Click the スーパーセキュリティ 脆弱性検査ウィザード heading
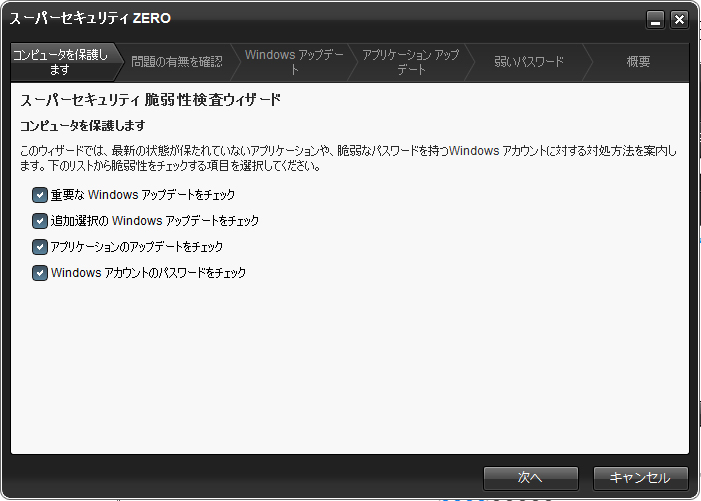This screenshot has width=701, height=501. tap(151, 100)
